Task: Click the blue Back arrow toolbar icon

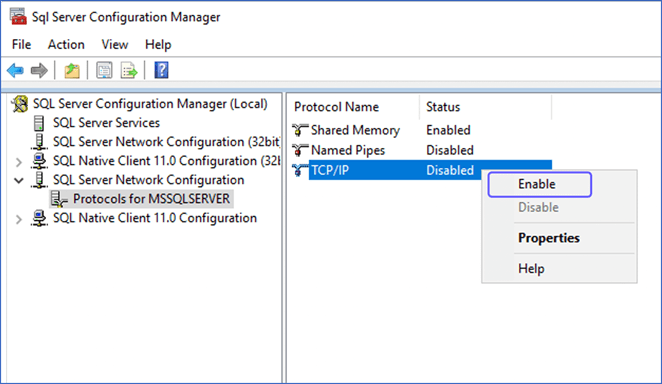Action: pyautogui.click(x=15, y=70)
